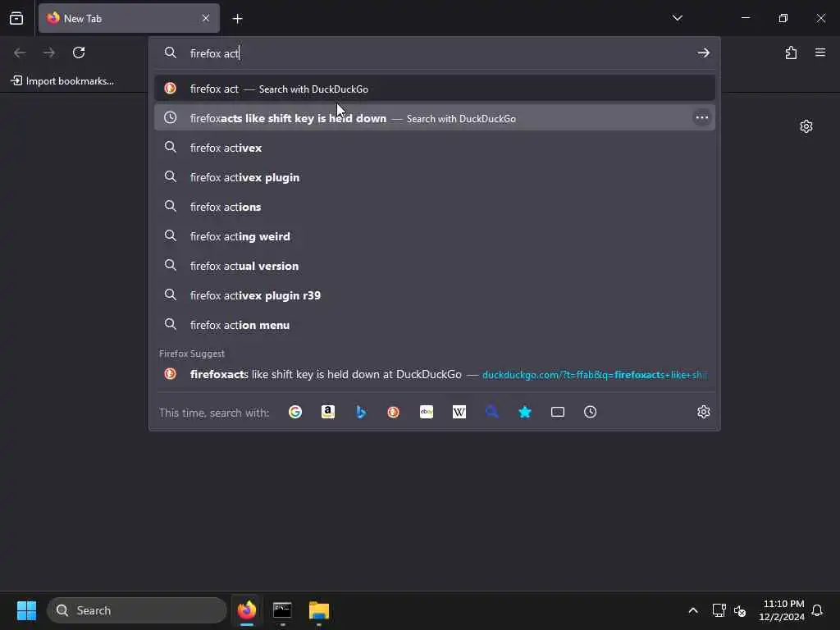Screen dimensions: 840x630
Task: Click the go arrow in address bar
Action: point(703,52)
